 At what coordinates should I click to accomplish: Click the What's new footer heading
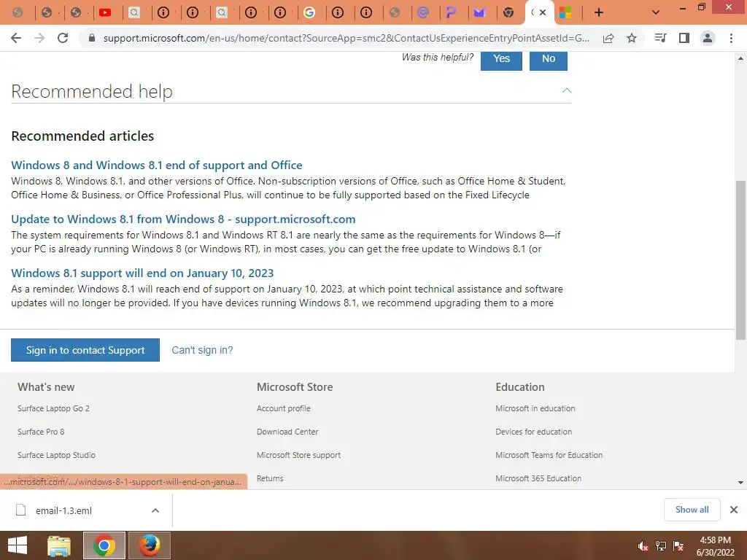(x=46, y=387)
